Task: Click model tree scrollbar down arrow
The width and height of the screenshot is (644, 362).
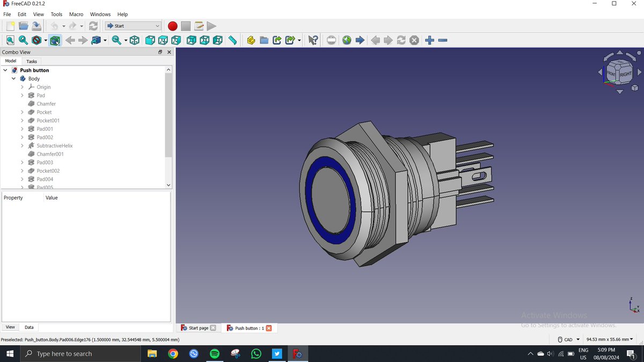Action: pos(169,185)
